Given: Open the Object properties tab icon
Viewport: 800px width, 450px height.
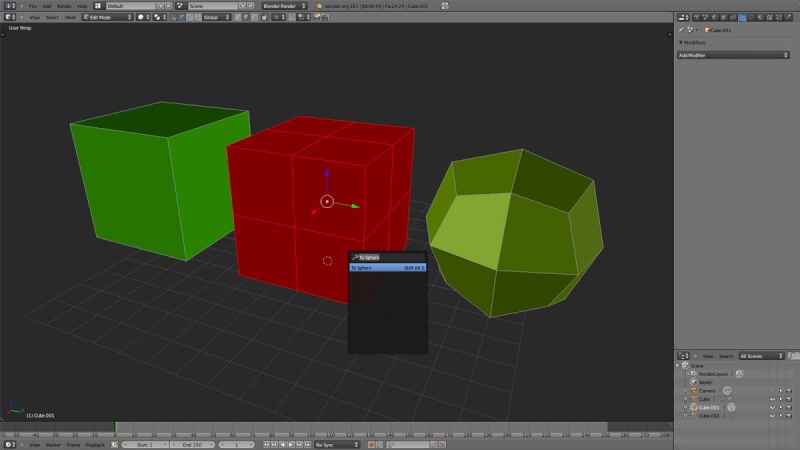Looking at the screenshot, I should coord(723,17).
